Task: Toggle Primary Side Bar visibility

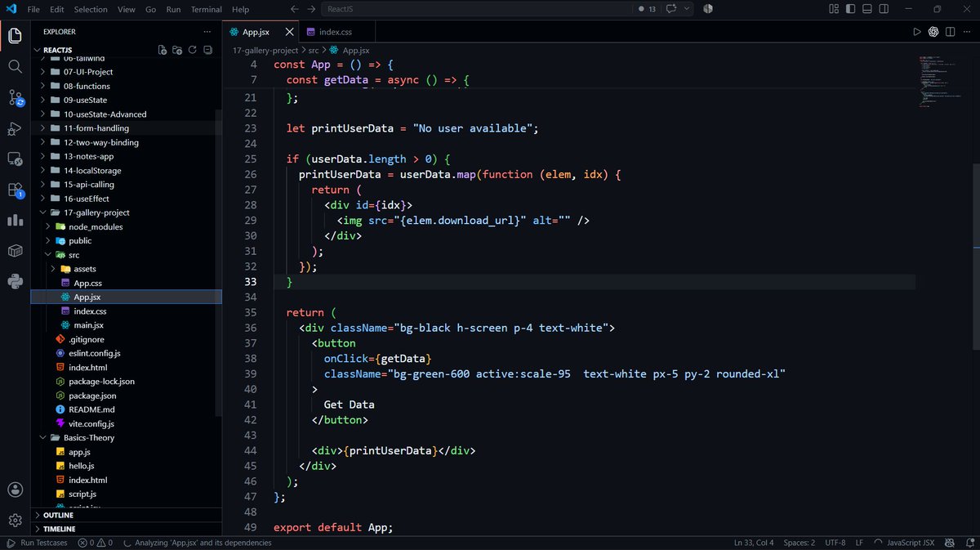Action: coord(849,9)
